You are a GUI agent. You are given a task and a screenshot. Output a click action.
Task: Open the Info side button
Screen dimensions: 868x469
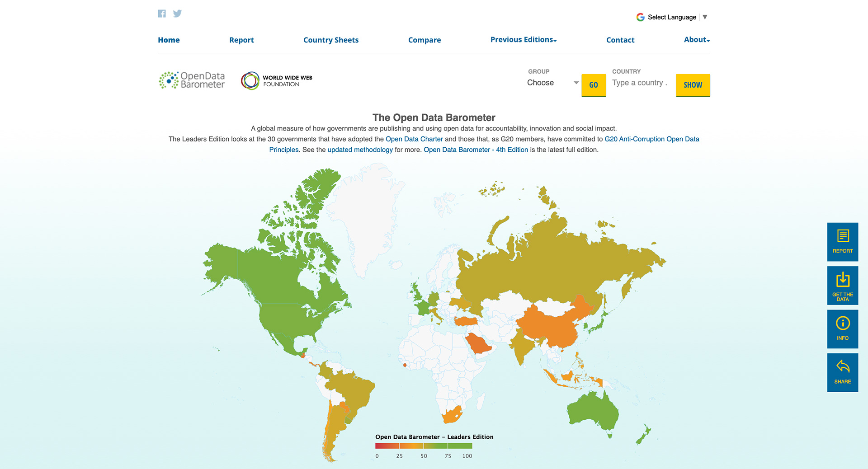tap(842, 329)
